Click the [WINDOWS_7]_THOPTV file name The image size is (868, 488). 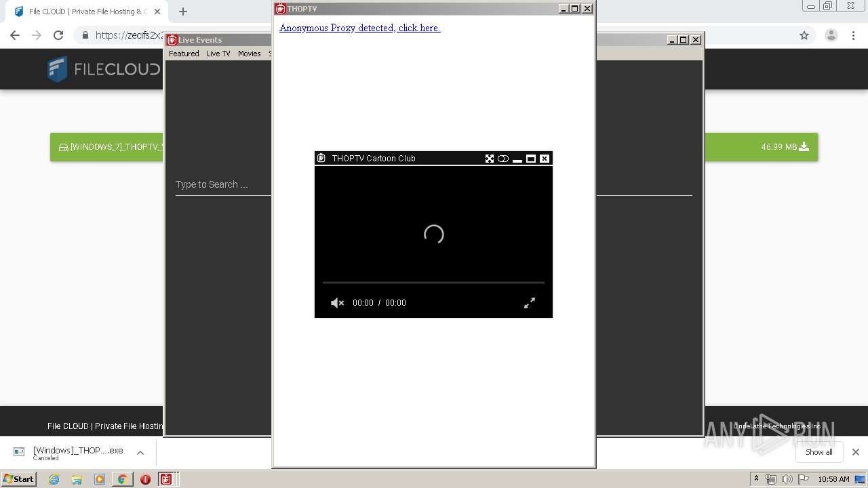115,147
